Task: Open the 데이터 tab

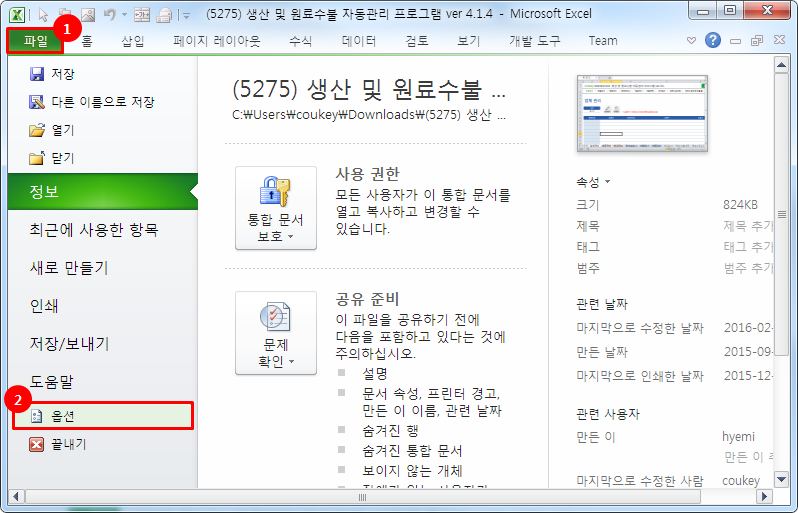Action: pyautogui.click(x=359, y=41)
